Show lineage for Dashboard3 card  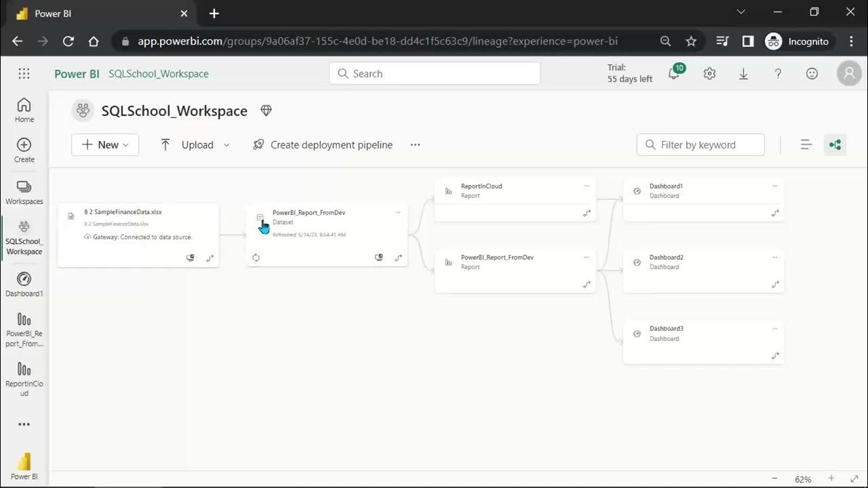(775, 356)
